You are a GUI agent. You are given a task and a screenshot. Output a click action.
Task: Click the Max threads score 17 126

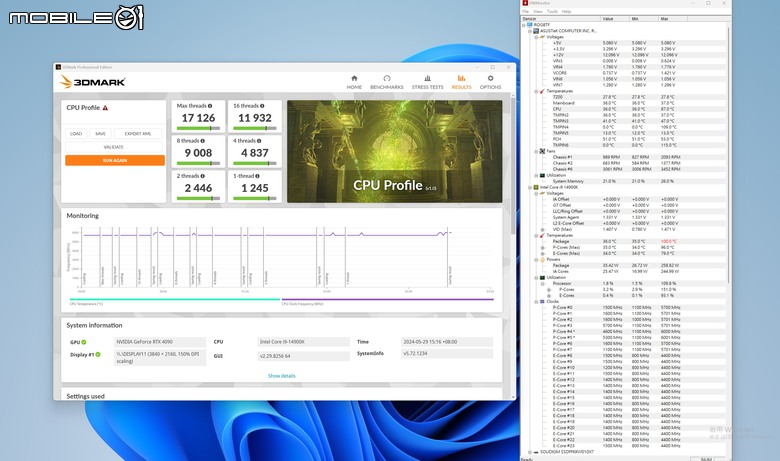tap(198, 118)
